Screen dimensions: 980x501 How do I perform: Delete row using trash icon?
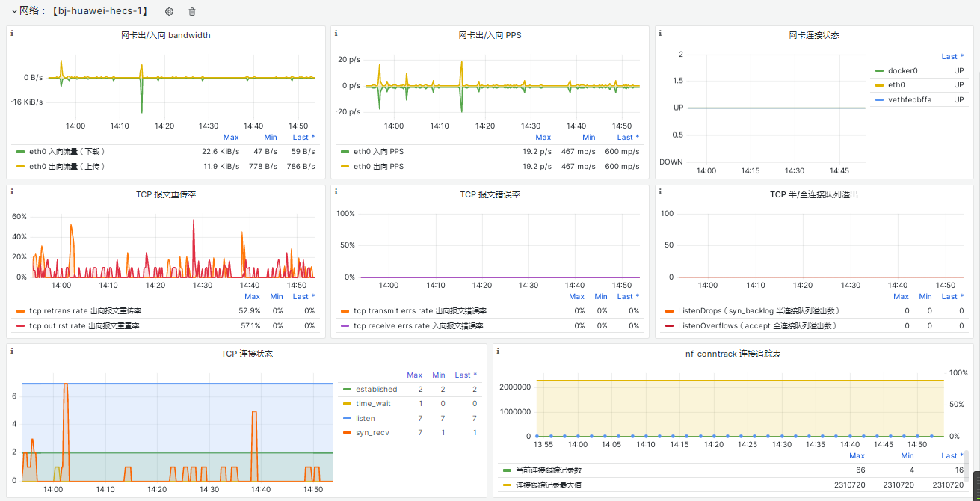[x=192, y=11]
